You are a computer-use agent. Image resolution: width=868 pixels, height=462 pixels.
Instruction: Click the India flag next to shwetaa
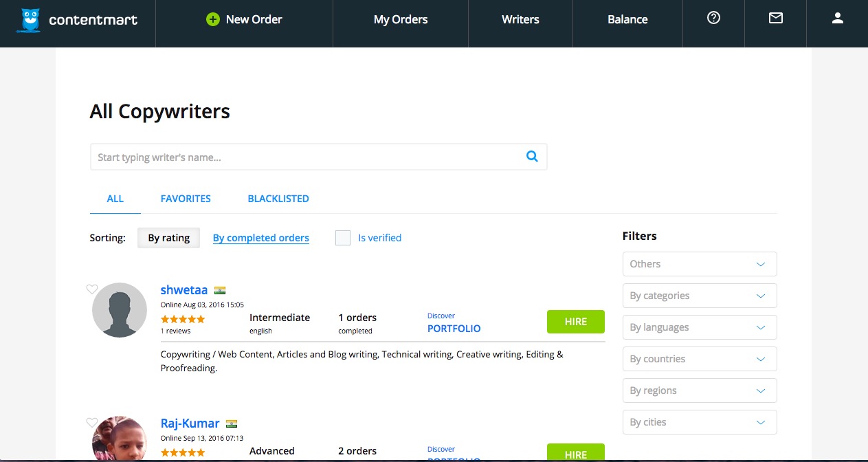(220, 290)
